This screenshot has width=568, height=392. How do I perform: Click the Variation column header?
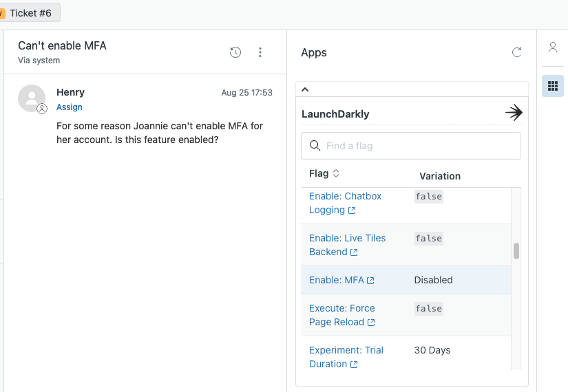point(440,176)
